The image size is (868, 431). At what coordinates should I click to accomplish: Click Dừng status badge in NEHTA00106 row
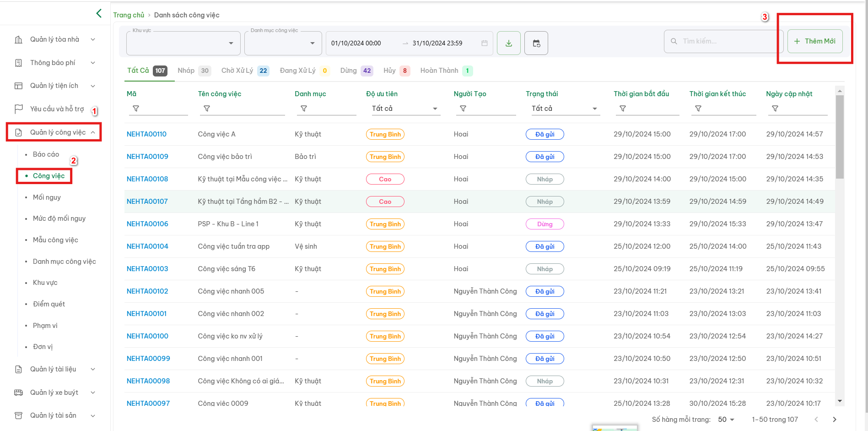(x=545, y=224)
